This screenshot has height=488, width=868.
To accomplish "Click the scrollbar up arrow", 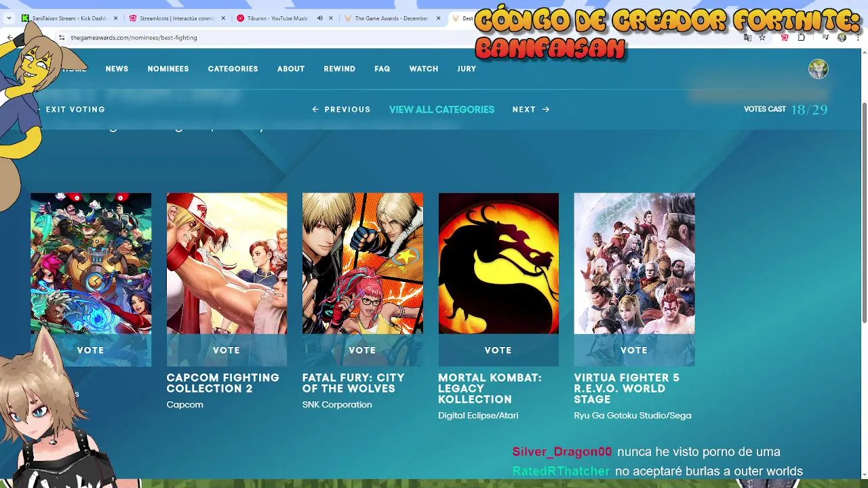I will 863,53.
